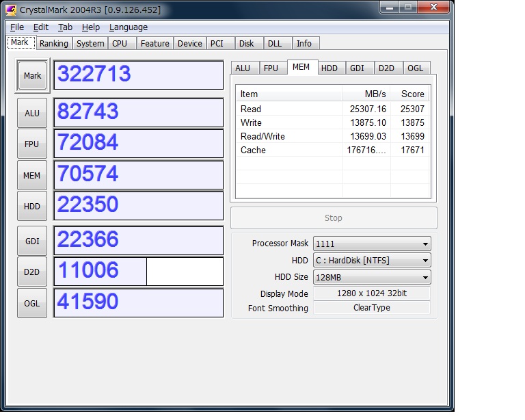Click the Display Mode value 1280 x 1024 32bit
525x420 pixels.
[x=372, y=293]
